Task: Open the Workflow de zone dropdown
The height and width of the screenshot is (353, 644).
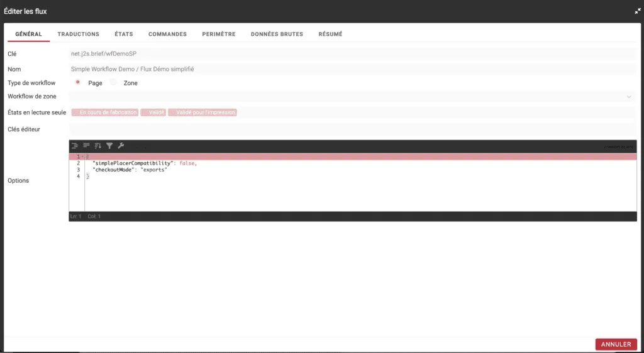Action: point(352,97)
